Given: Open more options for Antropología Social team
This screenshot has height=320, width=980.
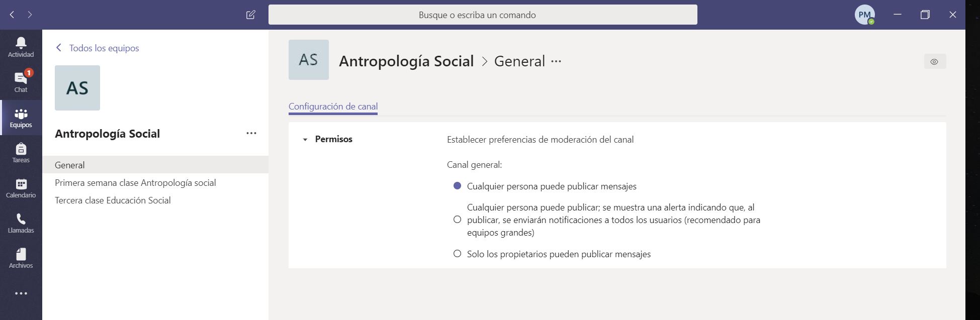Looking at the screenshot, I should click(x=251, y=133).
